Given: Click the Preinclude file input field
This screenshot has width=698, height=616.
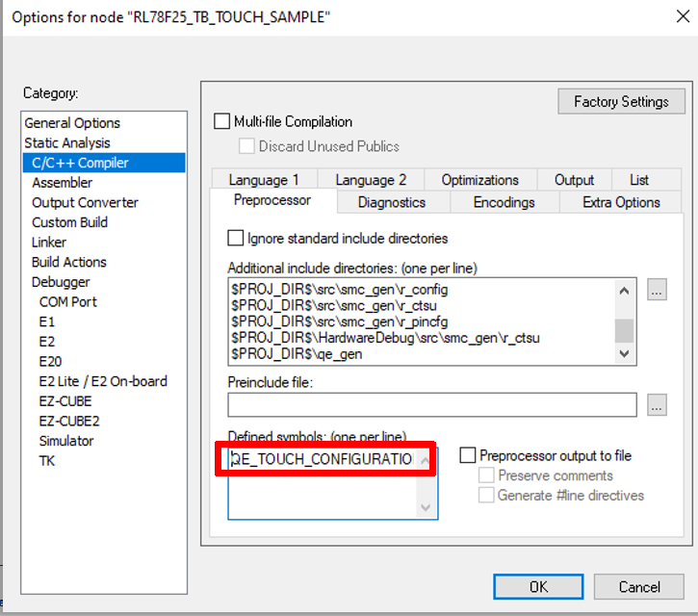Looking at the screenshot, I should 431,404.
